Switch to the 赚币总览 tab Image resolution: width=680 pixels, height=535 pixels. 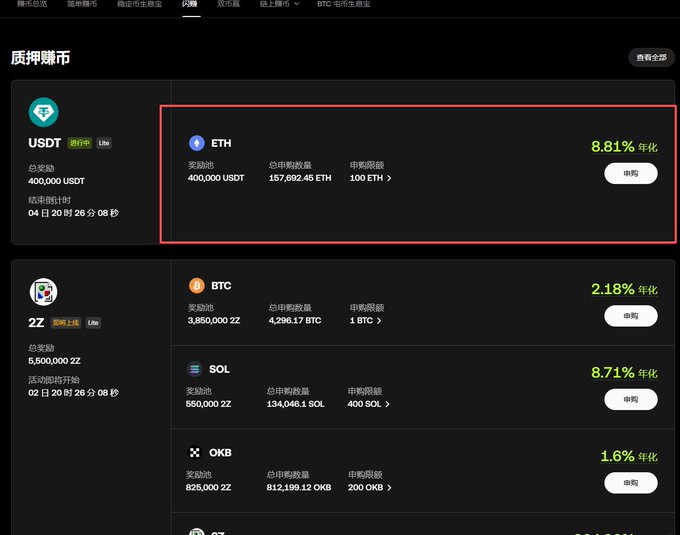click(x=32, y=4)
